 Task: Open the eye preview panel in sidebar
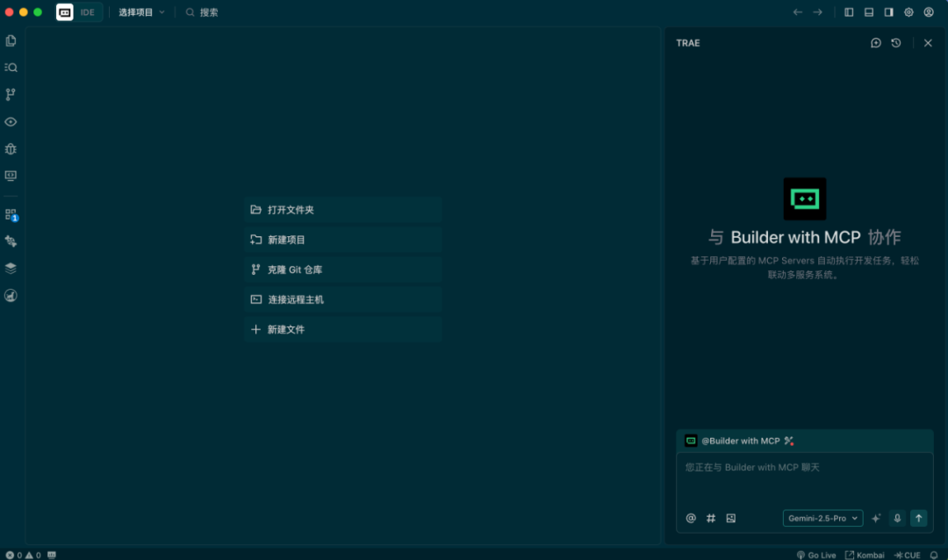[x=11, y=122]
